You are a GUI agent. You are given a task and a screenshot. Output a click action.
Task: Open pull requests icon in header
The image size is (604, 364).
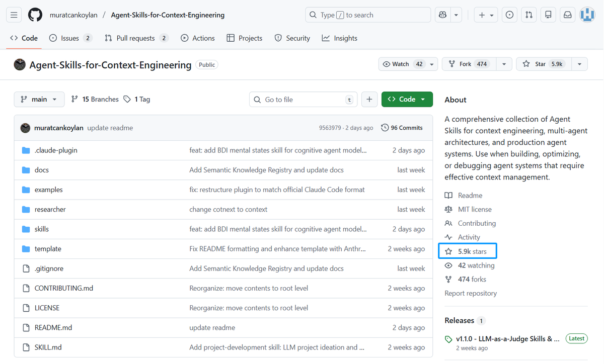[x=529, y=15]
